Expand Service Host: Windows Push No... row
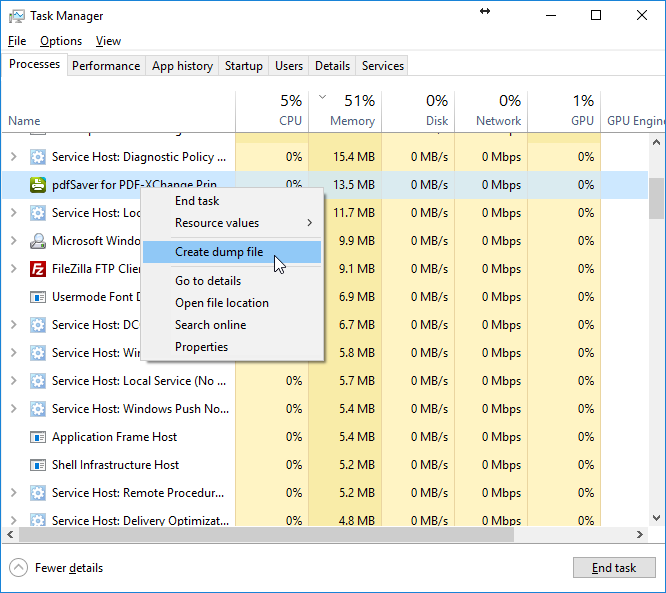 [x=14, y=409]
